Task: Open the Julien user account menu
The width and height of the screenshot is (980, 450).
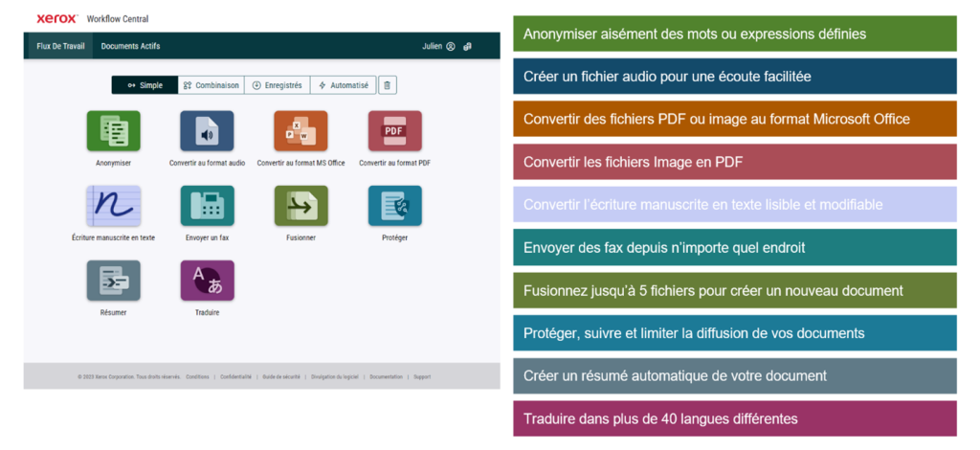Action: (437, 46)
